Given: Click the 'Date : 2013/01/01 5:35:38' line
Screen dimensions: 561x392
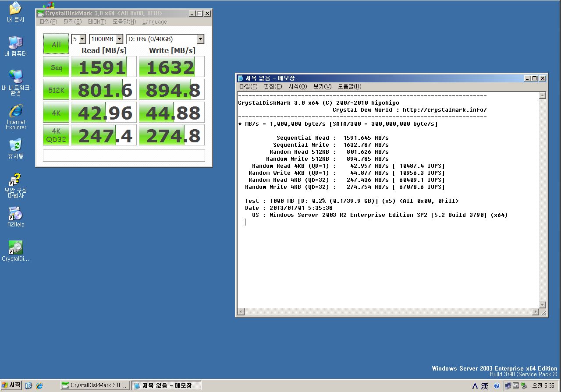Looking at the screenshot, I should [289, 208].
